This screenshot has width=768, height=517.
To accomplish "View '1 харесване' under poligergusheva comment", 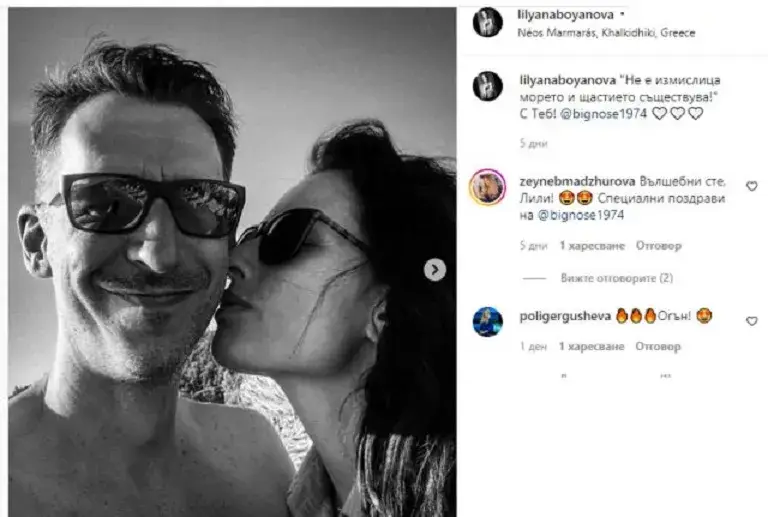I will [x=592, y=346].
